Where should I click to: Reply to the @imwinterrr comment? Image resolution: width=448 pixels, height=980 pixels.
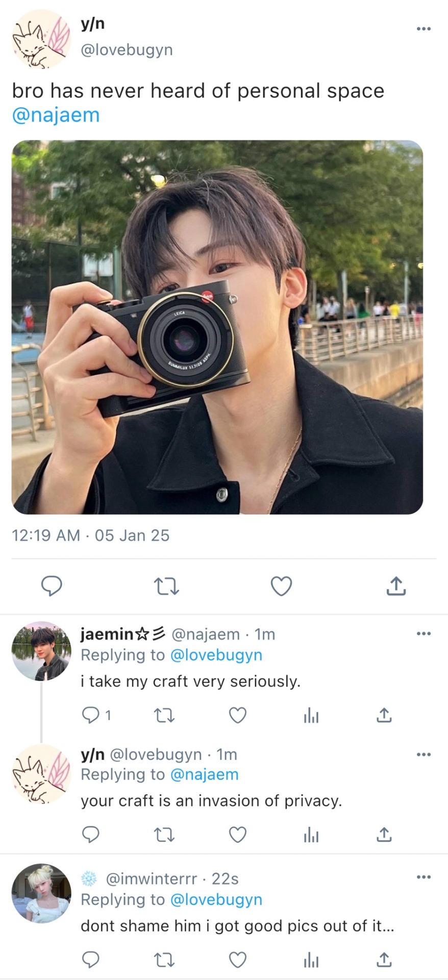tap(91, 960)
